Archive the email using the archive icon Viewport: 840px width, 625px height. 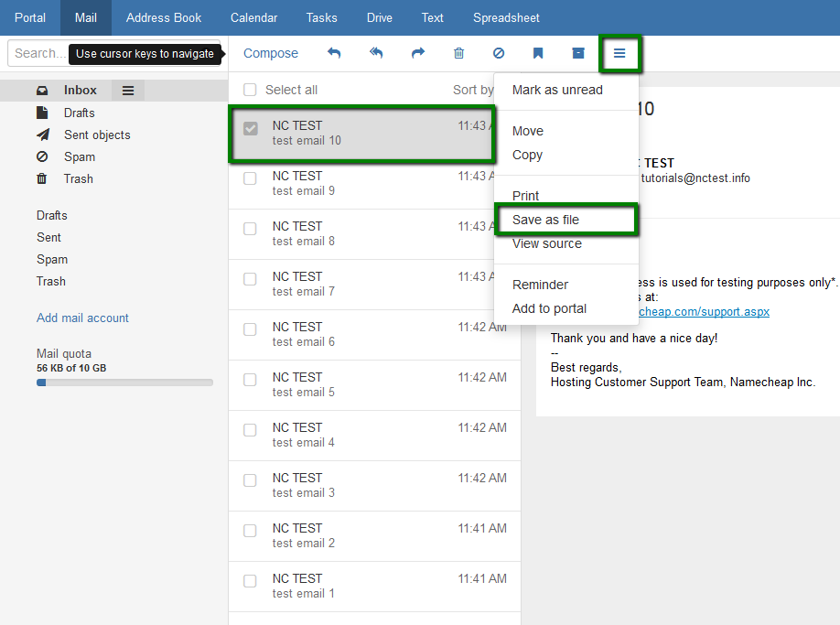[577, 53]
